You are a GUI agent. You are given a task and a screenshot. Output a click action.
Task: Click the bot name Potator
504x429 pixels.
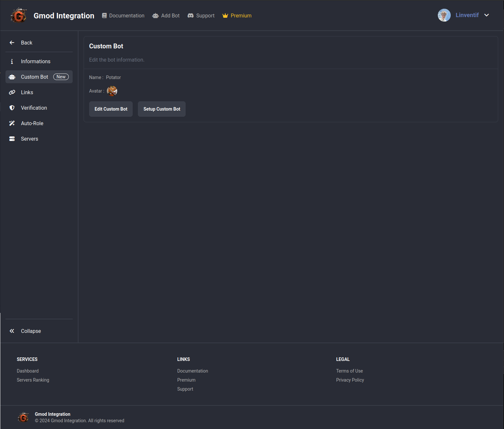click(x=113, y=77)
